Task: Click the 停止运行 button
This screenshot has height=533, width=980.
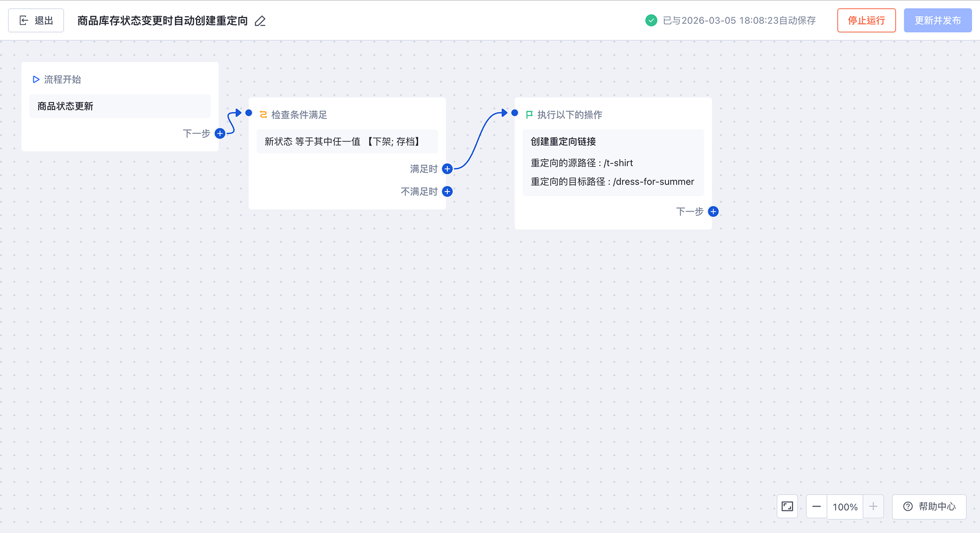Action: click(866, 21)
